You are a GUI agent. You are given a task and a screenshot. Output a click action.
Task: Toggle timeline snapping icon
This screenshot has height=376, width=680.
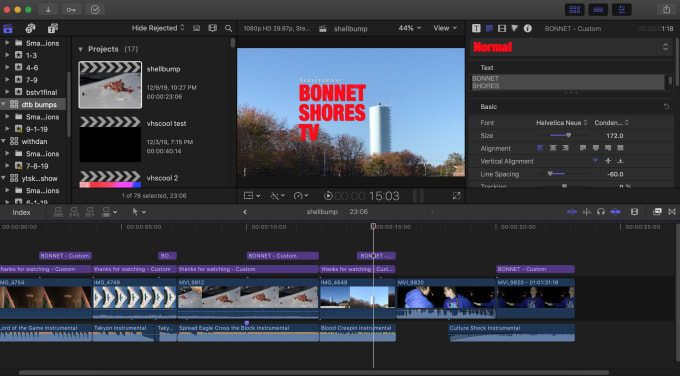pos(615,212)
